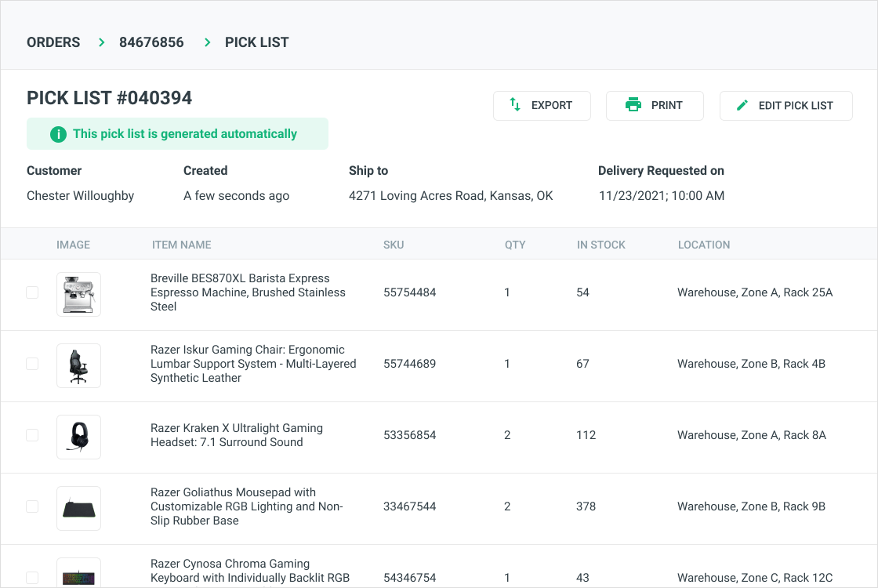Open the Goliathus mousepad product image
The width and height of the screenshot is (878, 588).
(78, 508)
